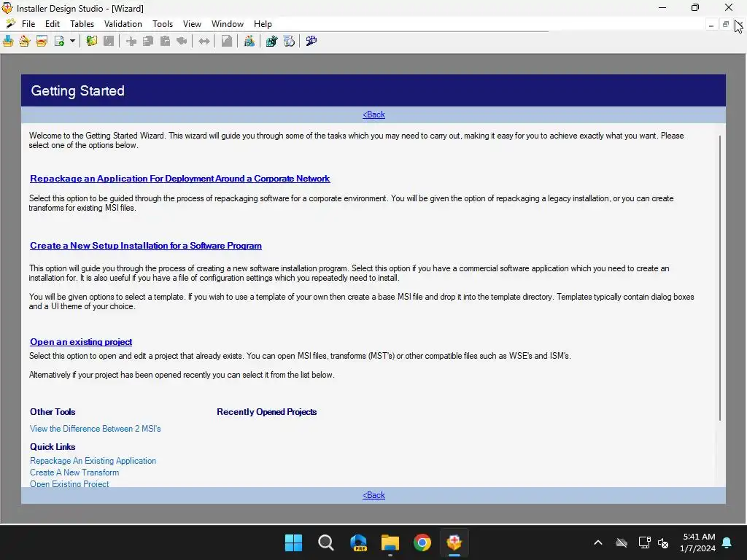This screenshot has width=747, height=560.
Task: Open the notifications bell icon
Action: [727, 542]
